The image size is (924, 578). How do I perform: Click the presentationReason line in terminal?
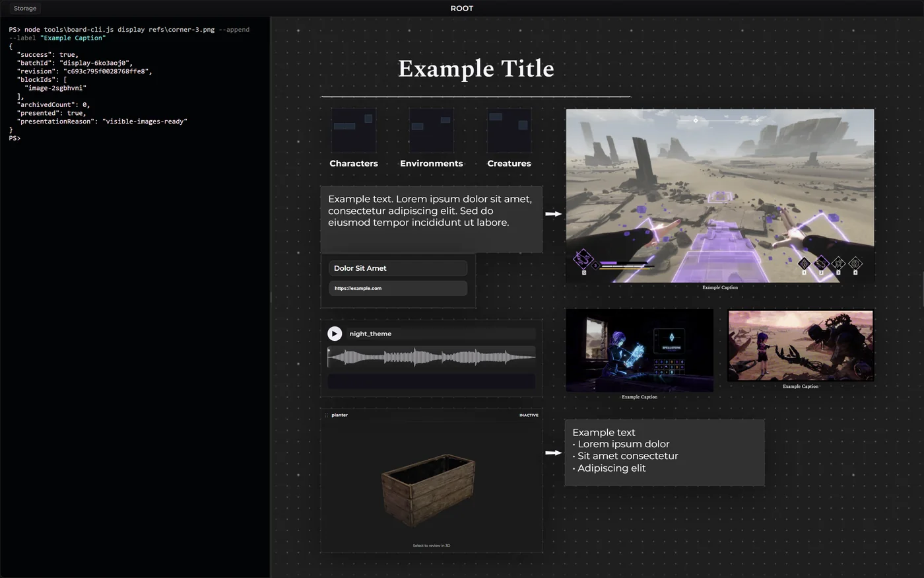click(102, 122)
